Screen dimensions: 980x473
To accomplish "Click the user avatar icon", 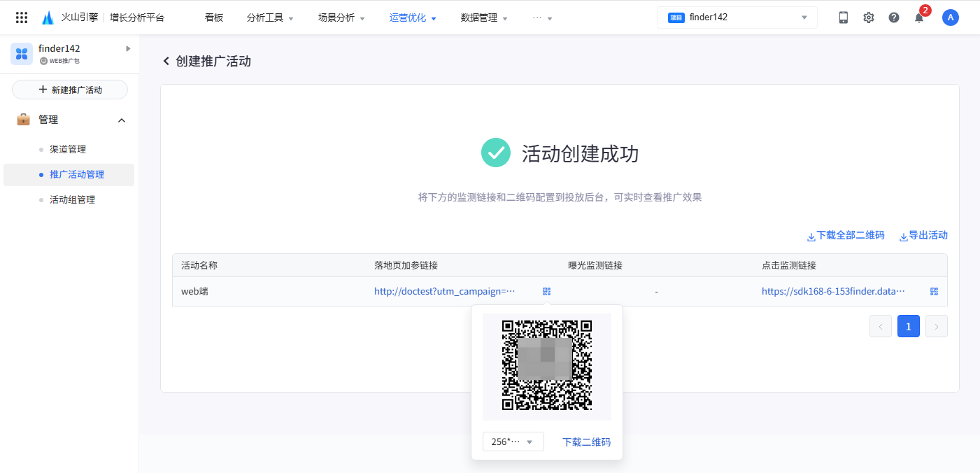I will 950,17.
